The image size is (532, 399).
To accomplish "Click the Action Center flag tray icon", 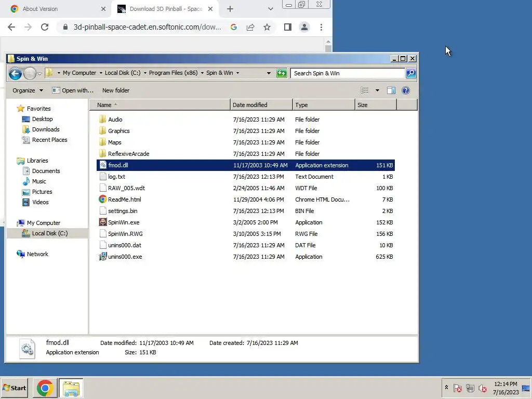I will pyautogui.click(x=457, y=388).
